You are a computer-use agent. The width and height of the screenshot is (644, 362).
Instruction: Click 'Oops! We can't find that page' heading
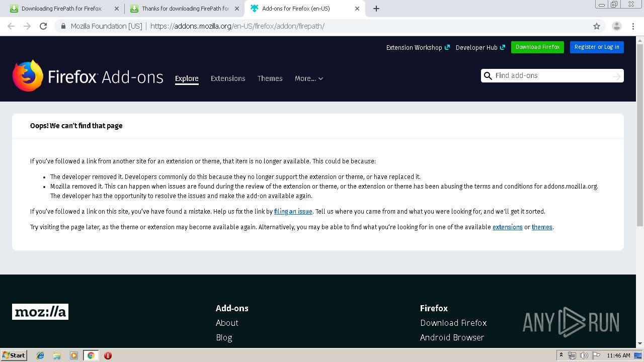click(x=76, y=126)
